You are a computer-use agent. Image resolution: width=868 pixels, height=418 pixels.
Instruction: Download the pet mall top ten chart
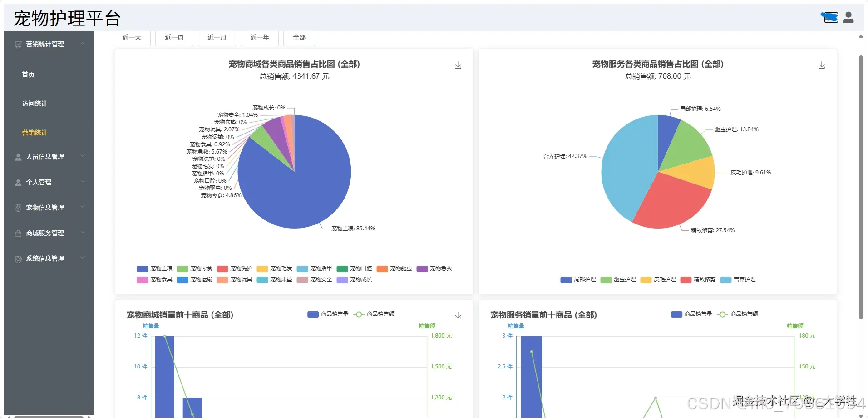click(x=458, y=316)
